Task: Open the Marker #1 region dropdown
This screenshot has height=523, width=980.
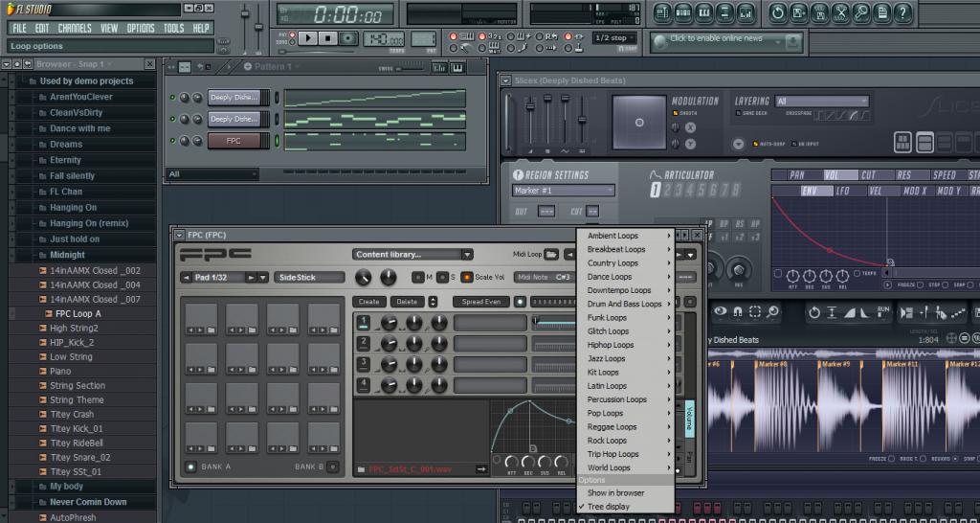Action: [563, 191]
